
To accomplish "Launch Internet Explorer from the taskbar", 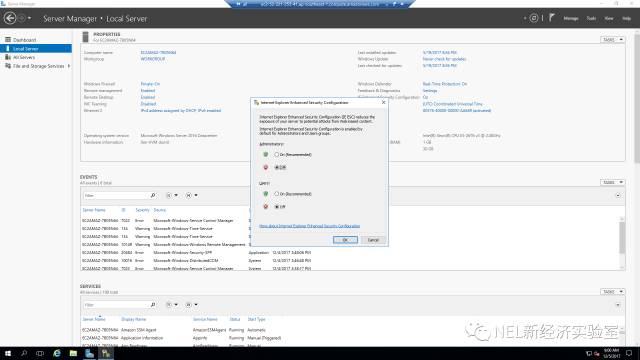I will [56, 353].
